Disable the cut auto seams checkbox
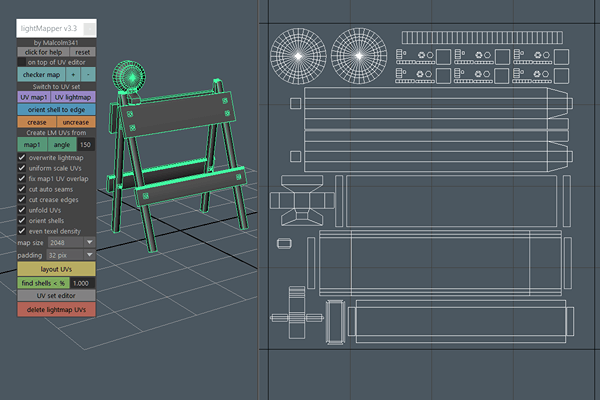Screen dimensions: 600x400 pyautogui.click(x=23, y=189)
